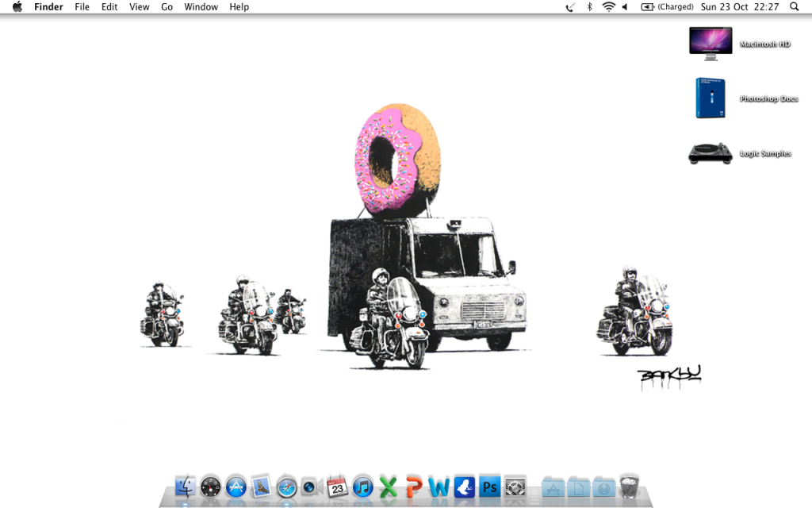
Task: Launch Photoshop from the dock
Action: [489, 487]
